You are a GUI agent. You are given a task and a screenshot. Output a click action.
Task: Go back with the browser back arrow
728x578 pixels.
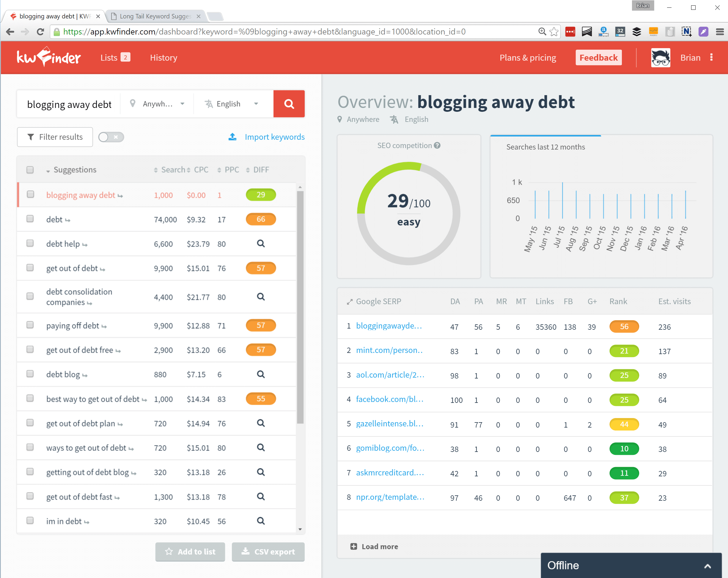point(10,32)
